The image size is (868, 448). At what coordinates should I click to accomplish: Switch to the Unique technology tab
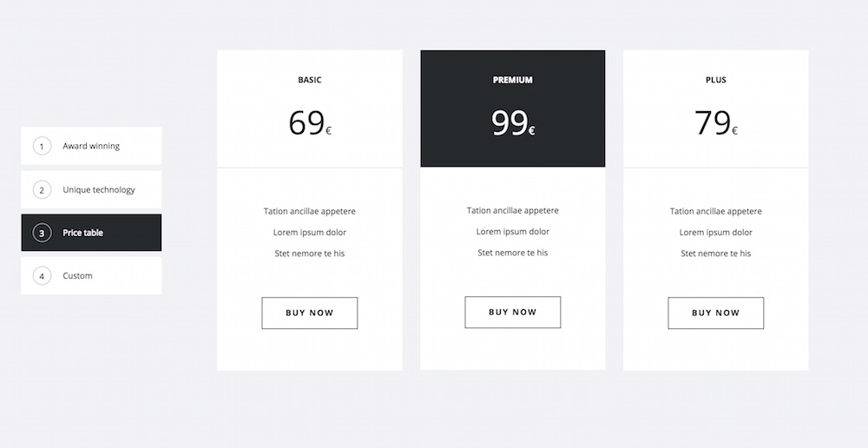pyautogui.click(x=99, y=189)
